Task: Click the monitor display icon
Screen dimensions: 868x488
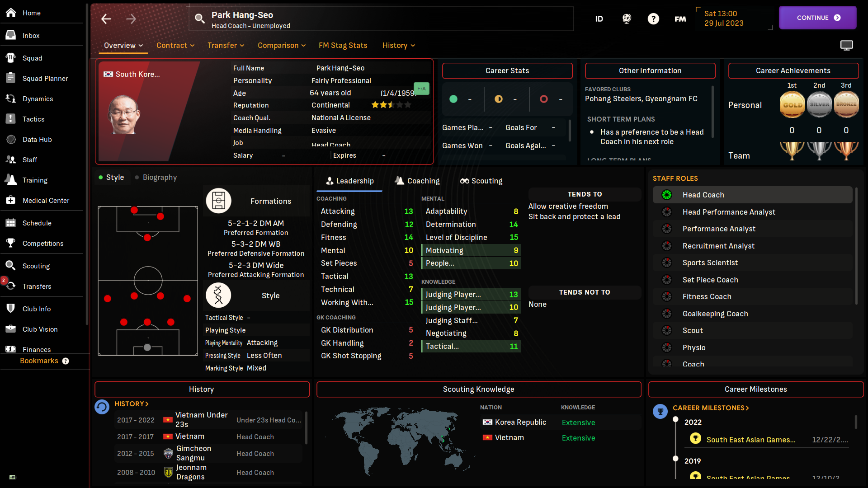Action: coord(846,45)
